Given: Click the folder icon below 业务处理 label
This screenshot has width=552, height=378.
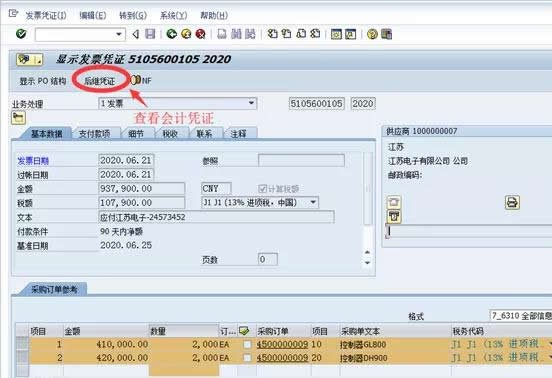Looking at the screenshot, I should (18, 118).
